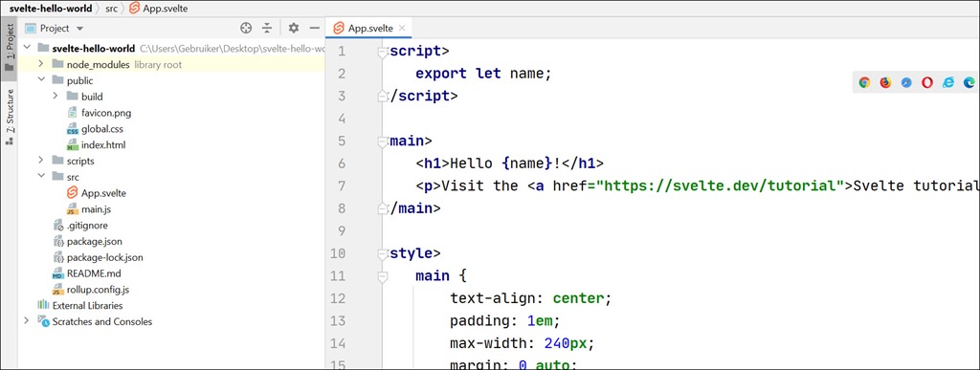The height and width of the screenshot is (370, 980).
Task: Collapse the svelte-hello-world root folder
Action: (x=27, y=48)
